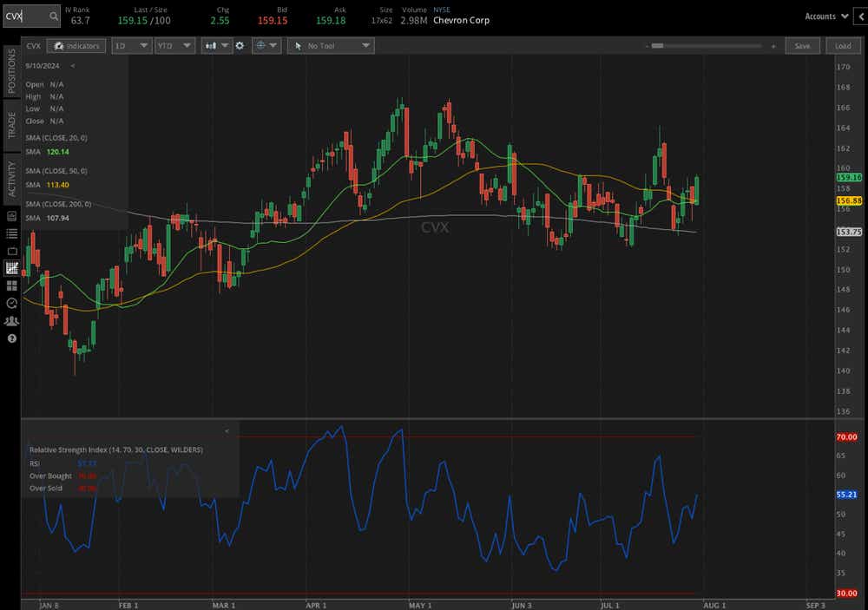Open the Positions side tab
Screen dimensions: 868x610
pos(11,71)
